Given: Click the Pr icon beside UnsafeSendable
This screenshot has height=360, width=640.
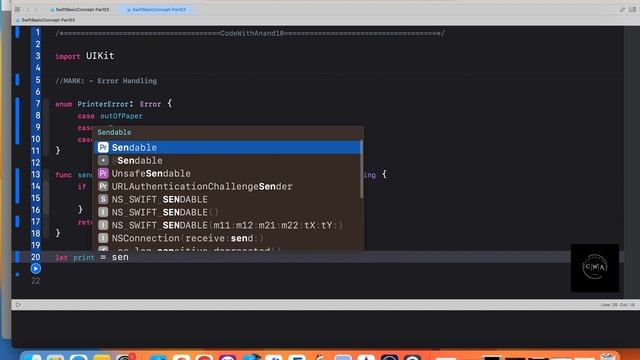Looking at the screenshot, I should (x=103, y=173).
